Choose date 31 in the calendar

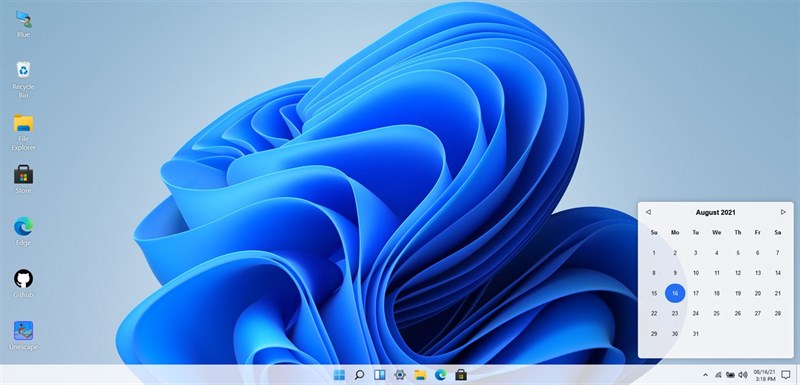pos(695,334)
